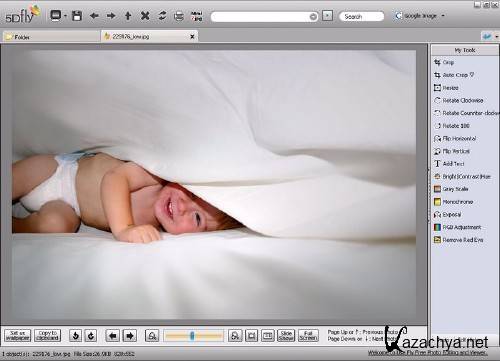Select Auto Crop in My Tools
This screenshot has width=500, height=361.
454,75
